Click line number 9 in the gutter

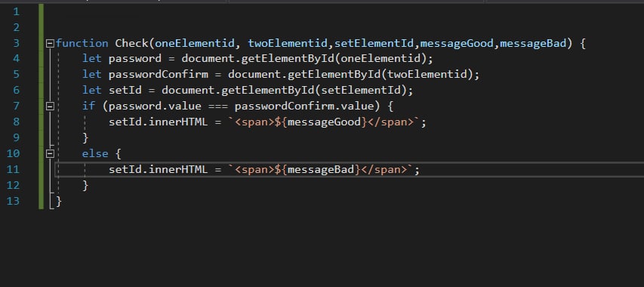[17, 138]
